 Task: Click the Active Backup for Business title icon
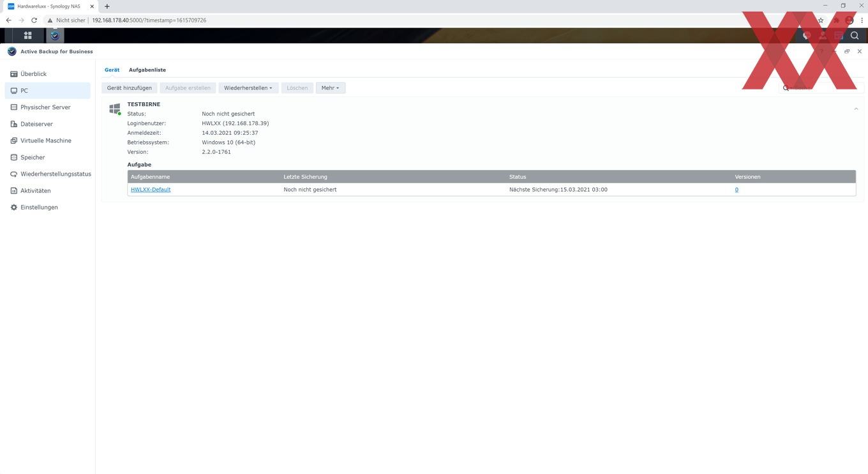12,52
